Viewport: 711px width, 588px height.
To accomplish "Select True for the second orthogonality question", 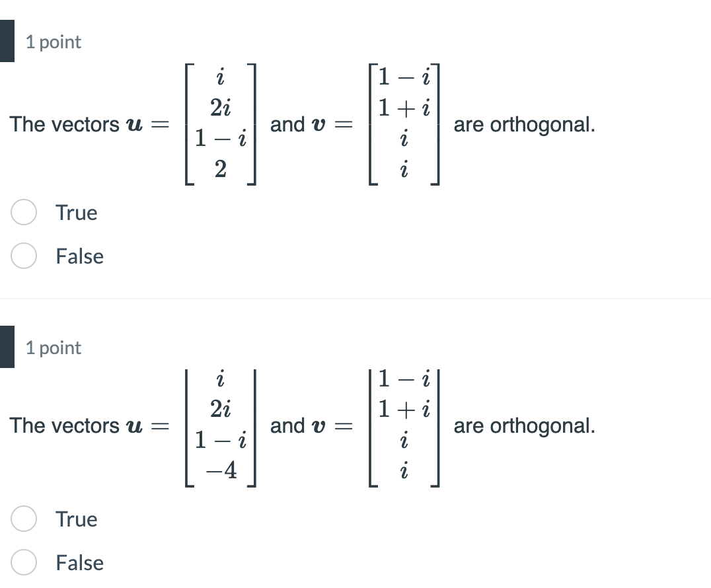I will click(23, 519).
